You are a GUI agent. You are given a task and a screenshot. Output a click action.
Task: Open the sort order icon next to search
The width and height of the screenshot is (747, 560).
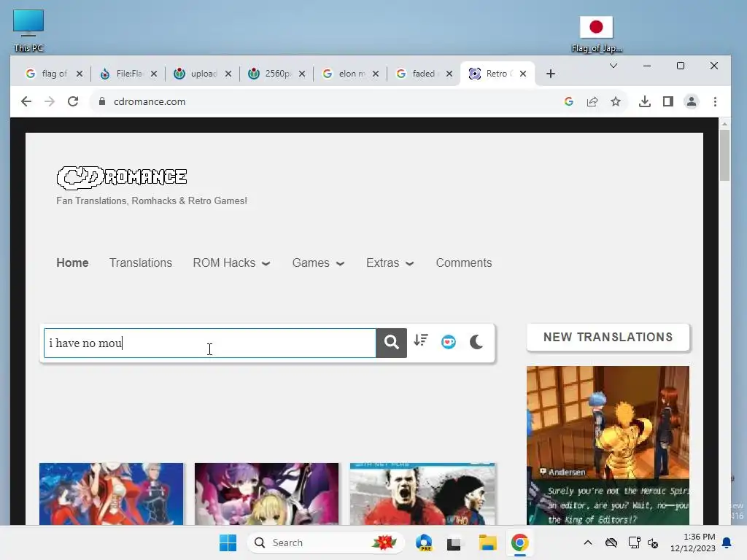[x=421, y=341]
